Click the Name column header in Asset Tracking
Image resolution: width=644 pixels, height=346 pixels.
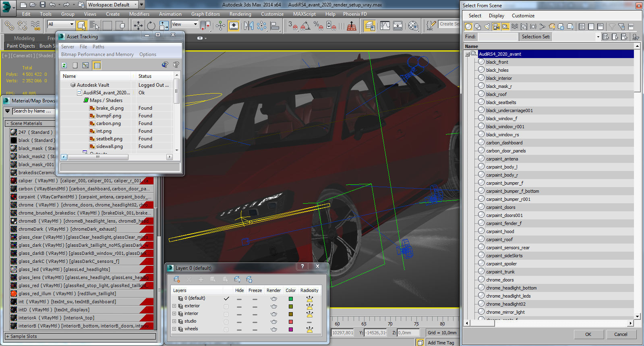96,76
